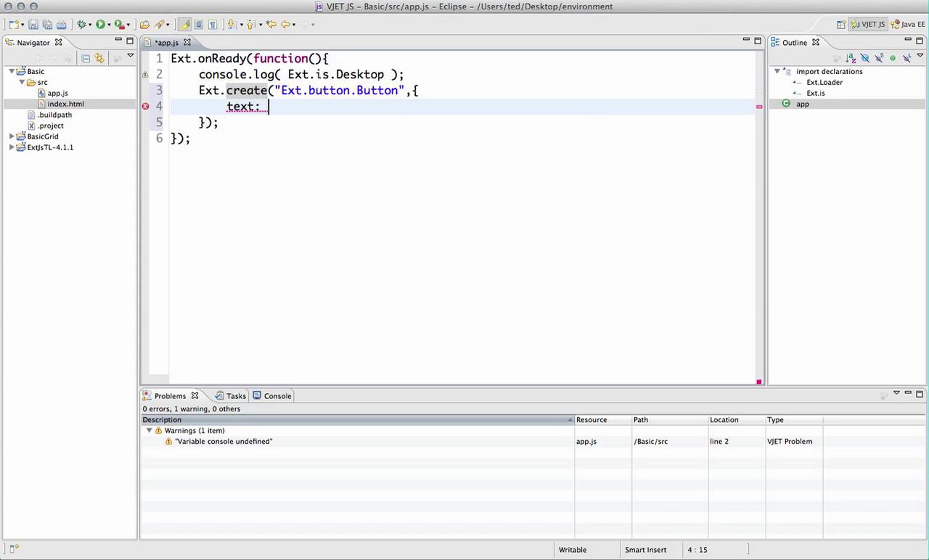Select app item in Outline
Screen dimensions: 929x560
click(802, 104)
